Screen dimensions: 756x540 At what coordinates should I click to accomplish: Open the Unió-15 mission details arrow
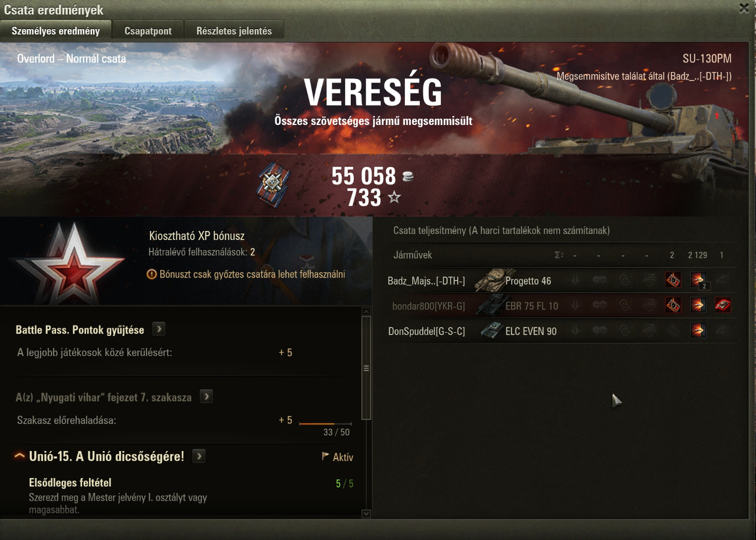pyautogui.click(x=199, y=456)
